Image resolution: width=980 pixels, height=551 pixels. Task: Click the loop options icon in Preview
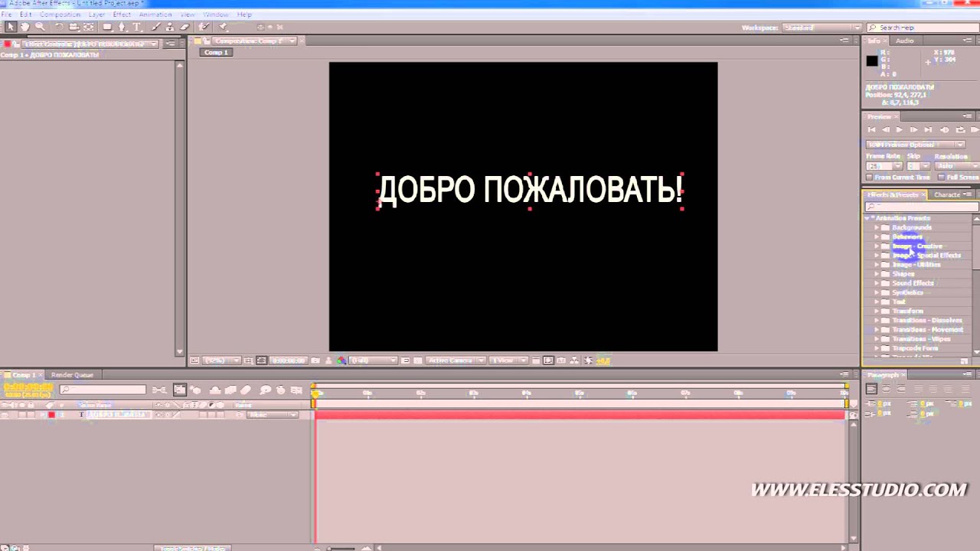coord(960,130)
